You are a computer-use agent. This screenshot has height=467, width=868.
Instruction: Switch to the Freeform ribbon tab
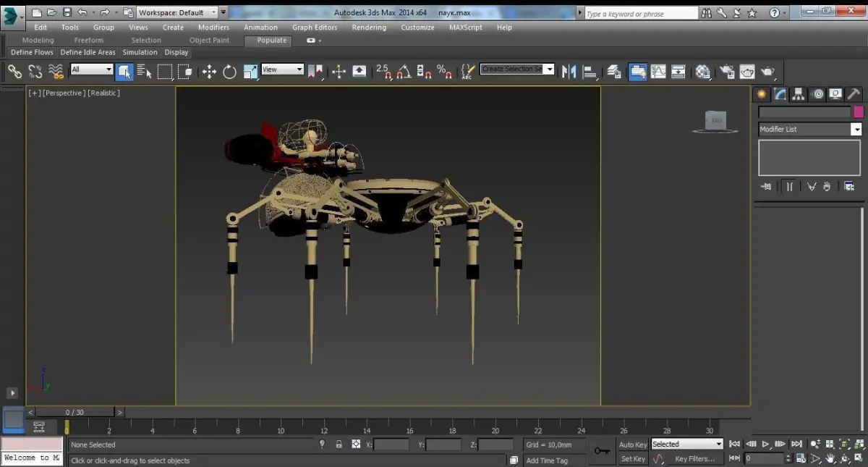coord(89,41)
